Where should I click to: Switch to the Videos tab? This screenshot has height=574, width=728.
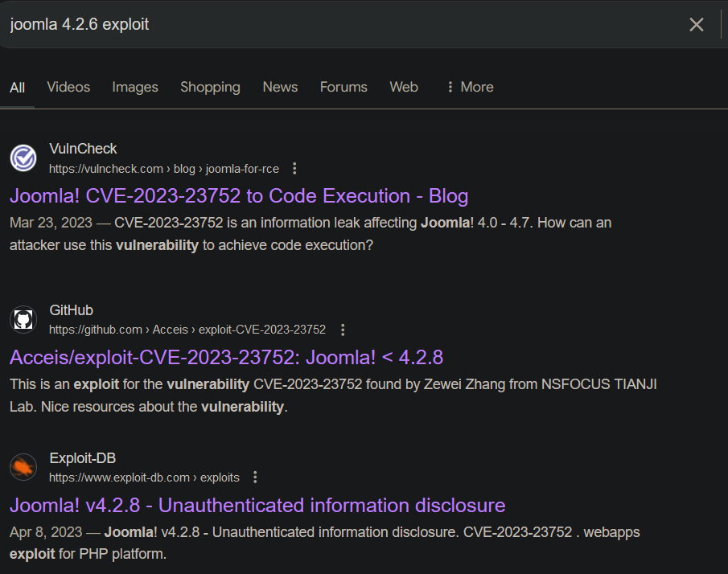[x=68, y=87]
